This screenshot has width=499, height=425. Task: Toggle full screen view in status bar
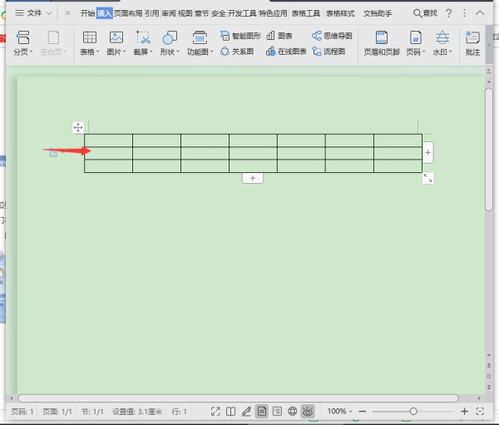(x=215, y=411)
